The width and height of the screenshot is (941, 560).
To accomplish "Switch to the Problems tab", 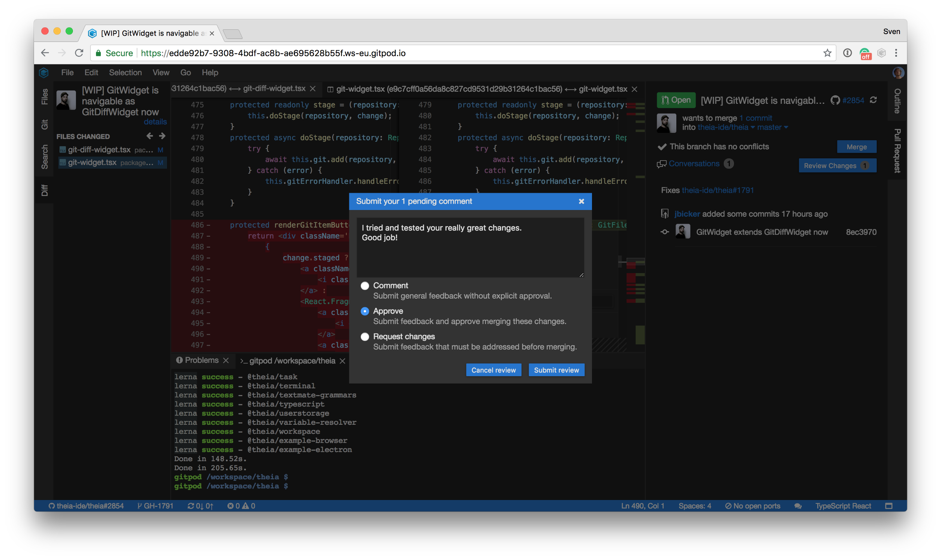I will pos(201,360).
